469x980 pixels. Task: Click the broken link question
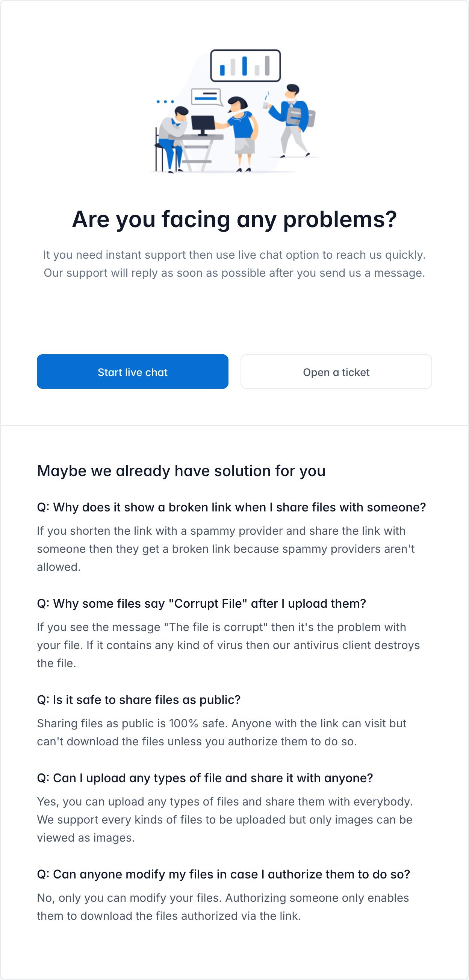point(231,507)
